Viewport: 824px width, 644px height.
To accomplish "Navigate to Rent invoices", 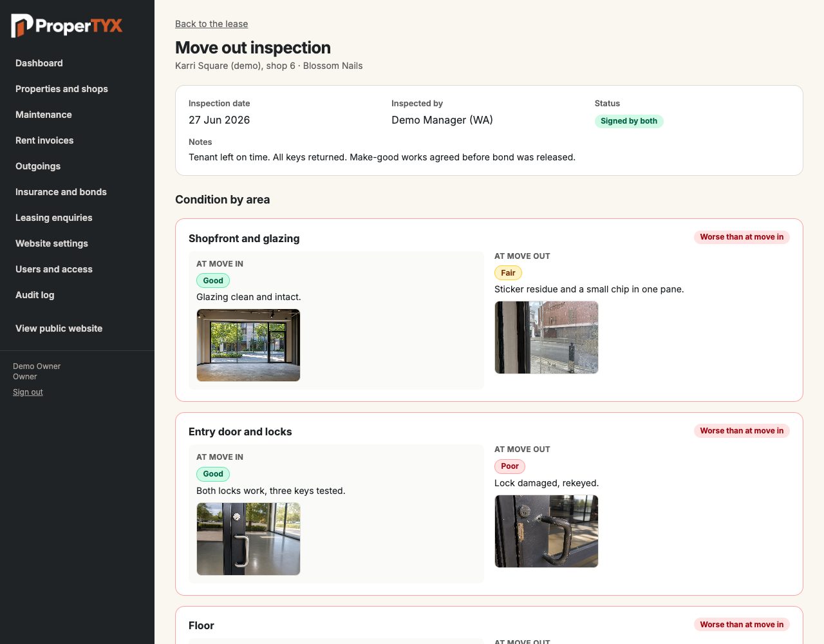I will [x=44, y=140].
